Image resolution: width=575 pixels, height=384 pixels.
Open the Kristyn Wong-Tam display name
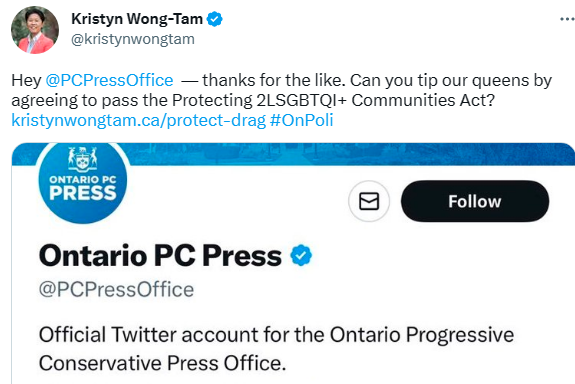(x=137, y=19)
